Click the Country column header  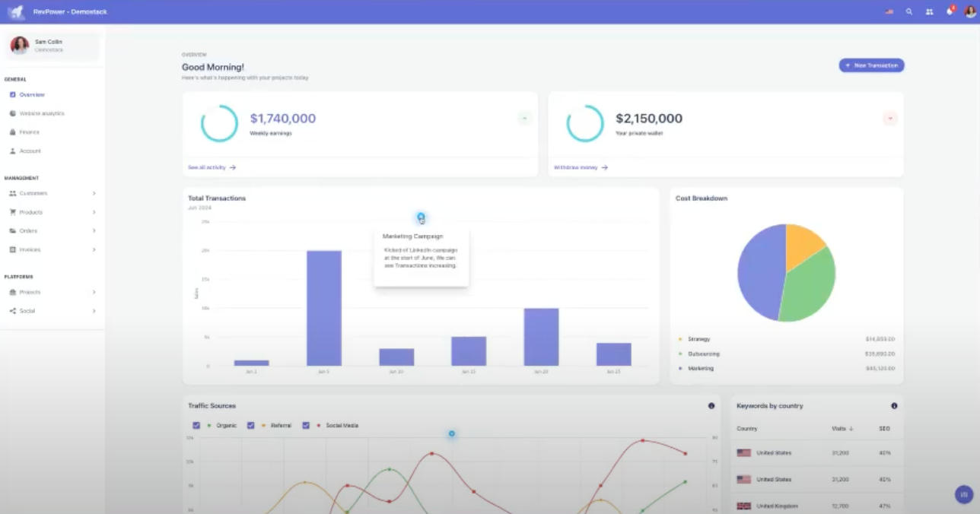tap(747, 429)
